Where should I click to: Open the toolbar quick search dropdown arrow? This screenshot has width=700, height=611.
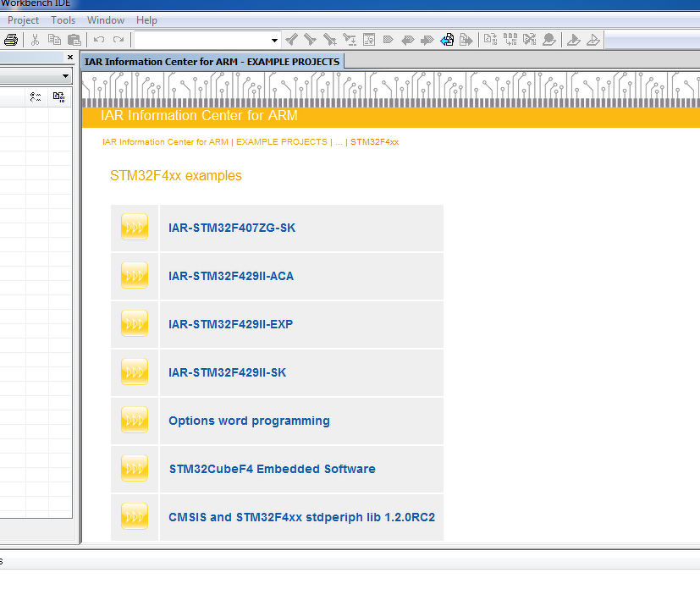(x=274, y=40)
